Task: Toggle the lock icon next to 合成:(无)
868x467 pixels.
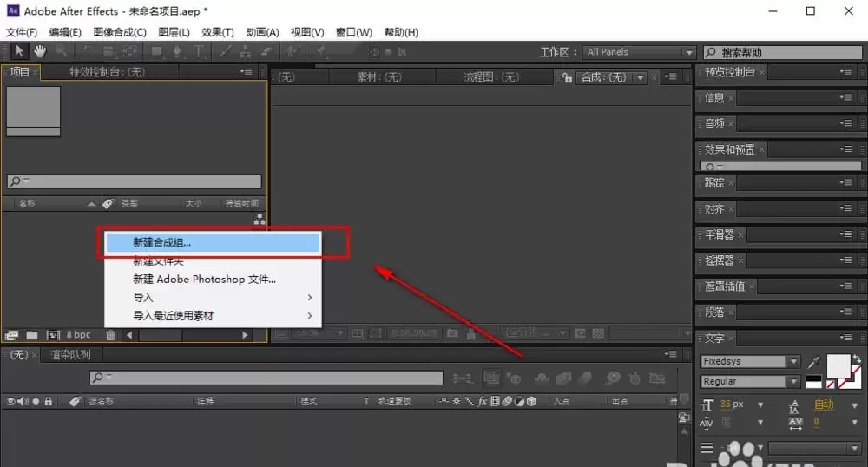Action: coord(567,77)
